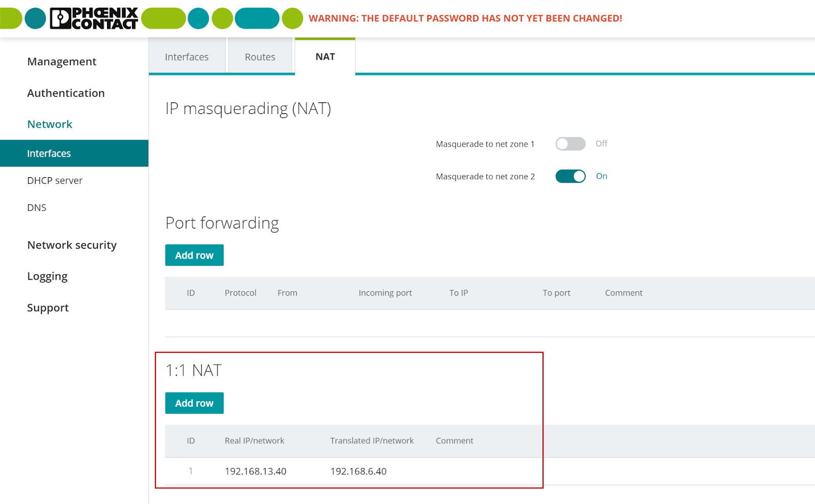This screenshot has width=815, height=504.
Task: Switch to the Interfaces tab
Action: coord(186,57)
